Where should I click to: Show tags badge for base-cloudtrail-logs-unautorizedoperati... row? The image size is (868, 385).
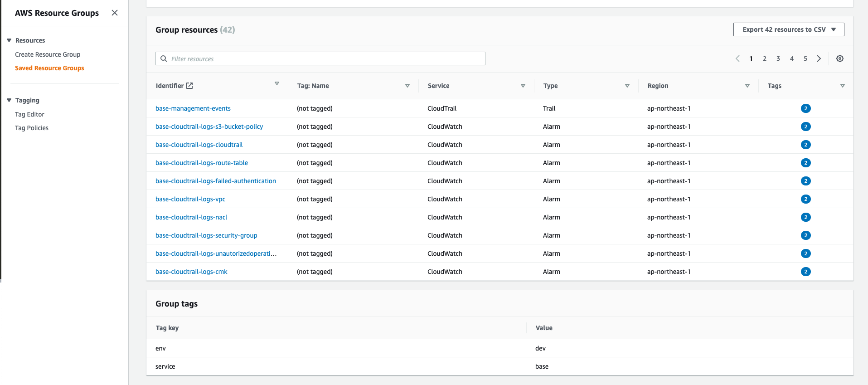(805, 253)
